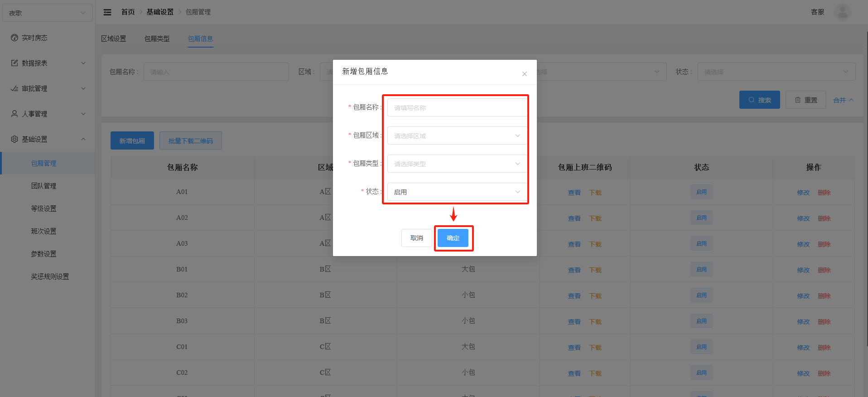Screen dimensions: 868x397
Task: Toggle the 启用 status for B03
Action: [702, 321]
